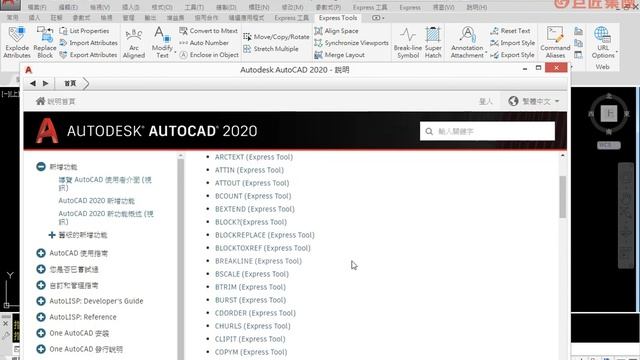The image size is (640, 360).
Task: Open Express menu in menu bar
Action: pyautogui.click(x=410, y=7)
